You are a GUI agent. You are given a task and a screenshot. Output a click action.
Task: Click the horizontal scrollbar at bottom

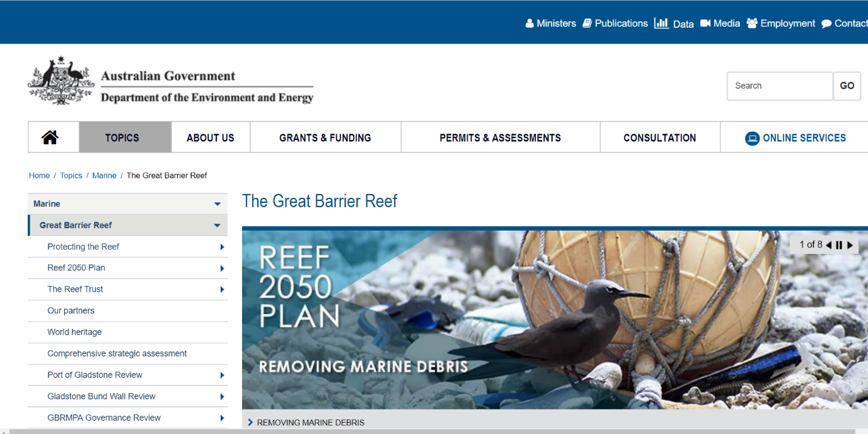434,431
